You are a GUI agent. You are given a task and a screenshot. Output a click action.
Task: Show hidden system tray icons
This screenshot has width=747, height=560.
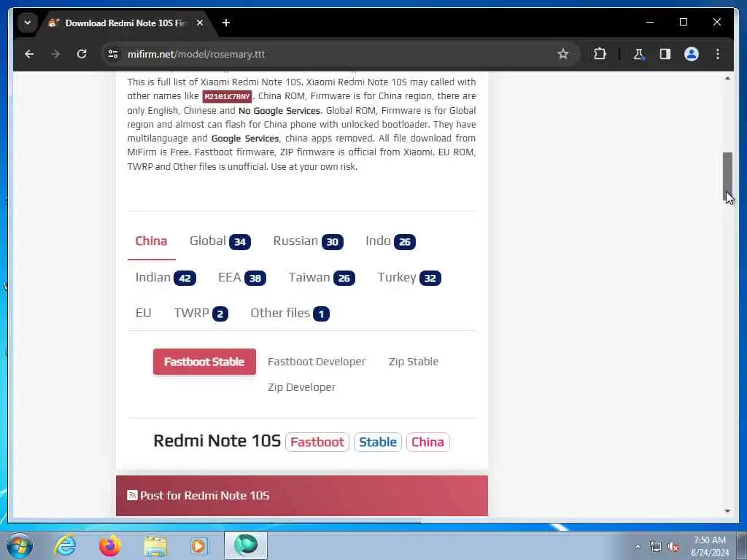pos(638,547)
